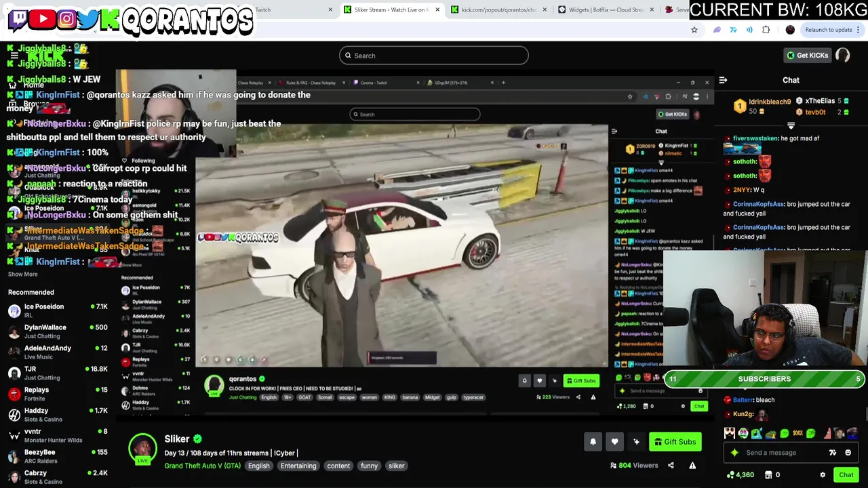This screenshot has width=868, height=488.
Task: Click the green Chat send button
Action: (846, 475)
